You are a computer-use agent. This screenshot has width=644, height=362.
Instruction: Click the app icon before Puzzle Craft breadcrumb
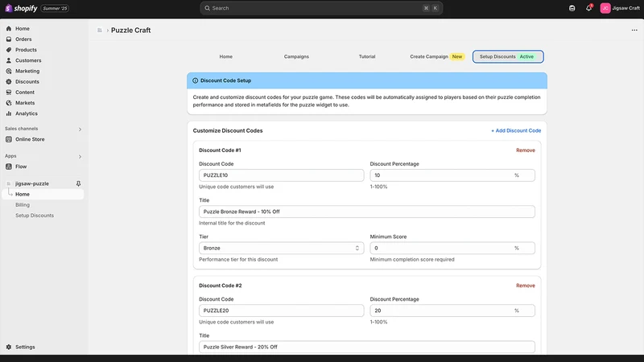click(99, 31)
